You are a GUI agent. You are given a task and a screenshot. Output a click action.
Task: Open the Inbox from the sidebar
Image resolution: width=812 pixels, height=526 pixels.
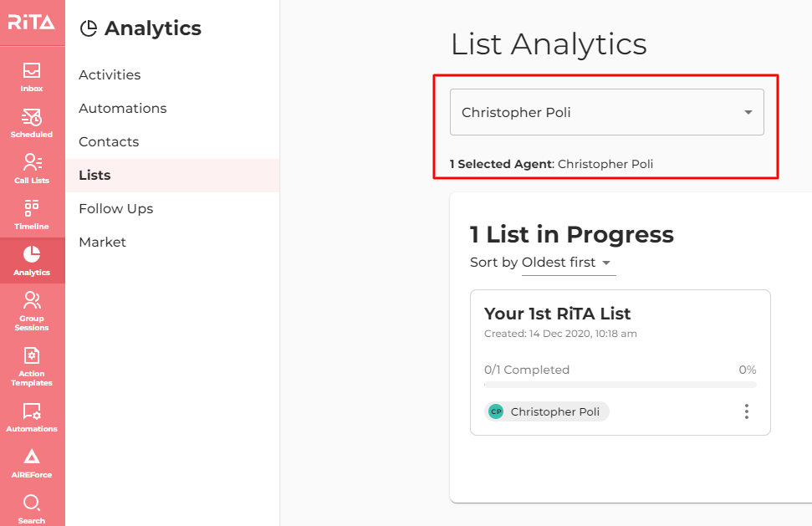tap(32, 77)
